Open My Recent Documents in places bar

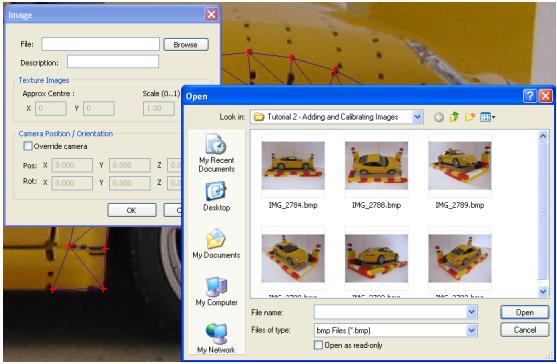[216, 153]
